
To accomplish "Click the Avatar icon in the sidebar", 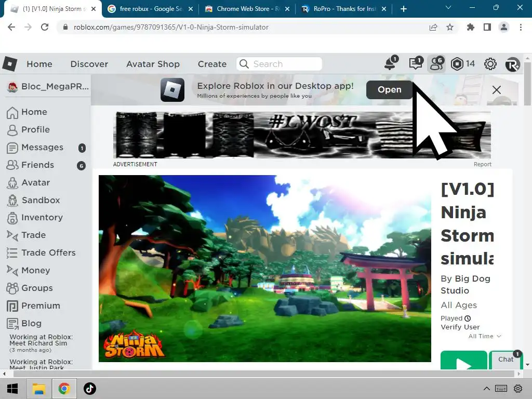I will (x=12, y=183).
